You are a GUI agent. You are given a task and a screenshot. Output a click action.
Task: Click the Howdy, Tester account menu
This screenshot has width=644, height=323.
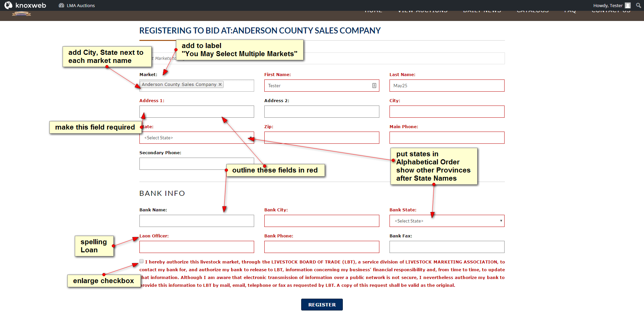click(612, 5)
